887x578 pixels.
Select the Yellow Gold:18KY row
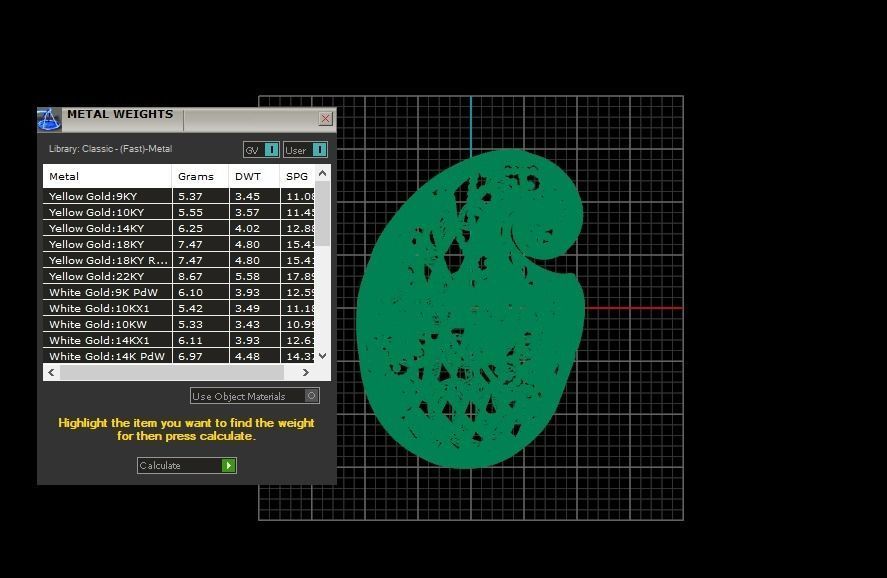coord(179,244)
